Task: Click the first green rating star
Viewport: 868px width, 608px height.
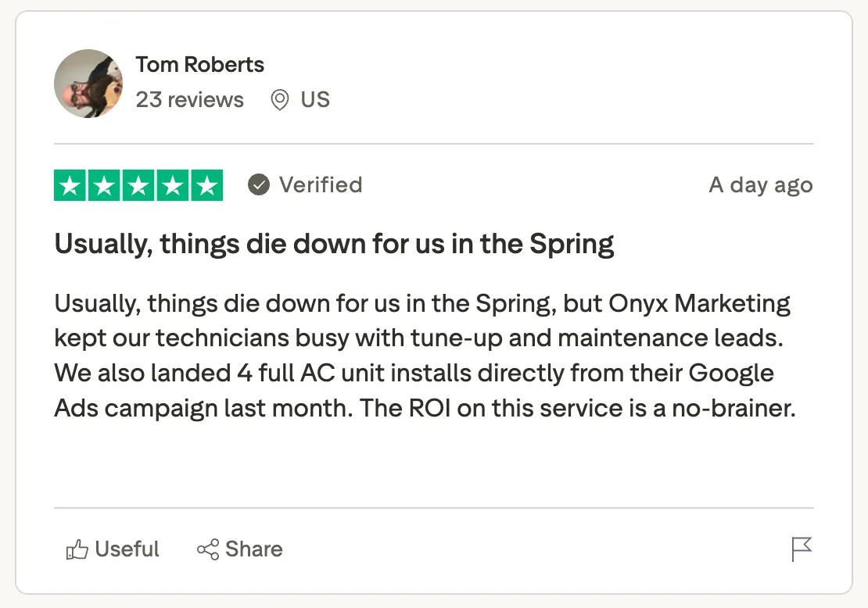Action: pyautogui.click(x=70, y=185)
